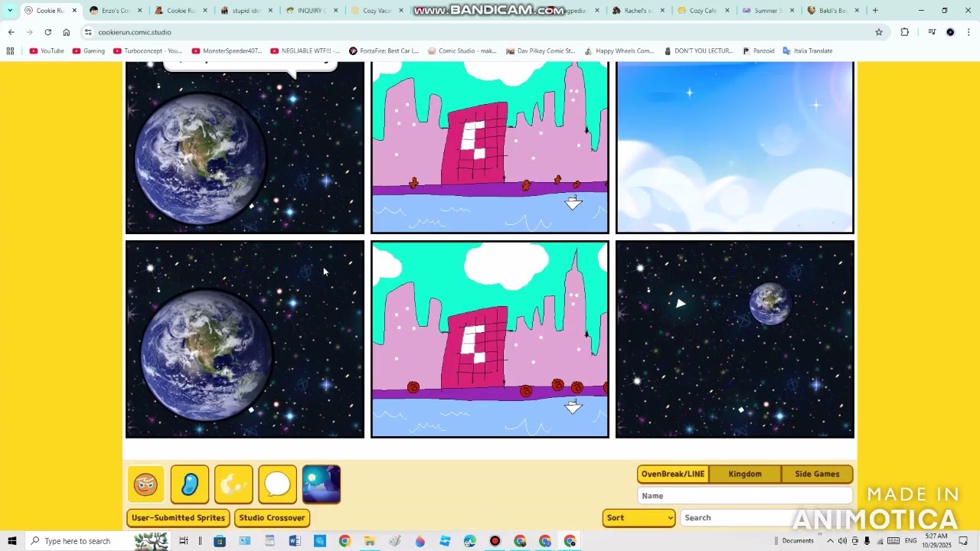This screenshot has width=980, height=551.
Task: Click the browser back arrow
Action: [11, 32]
